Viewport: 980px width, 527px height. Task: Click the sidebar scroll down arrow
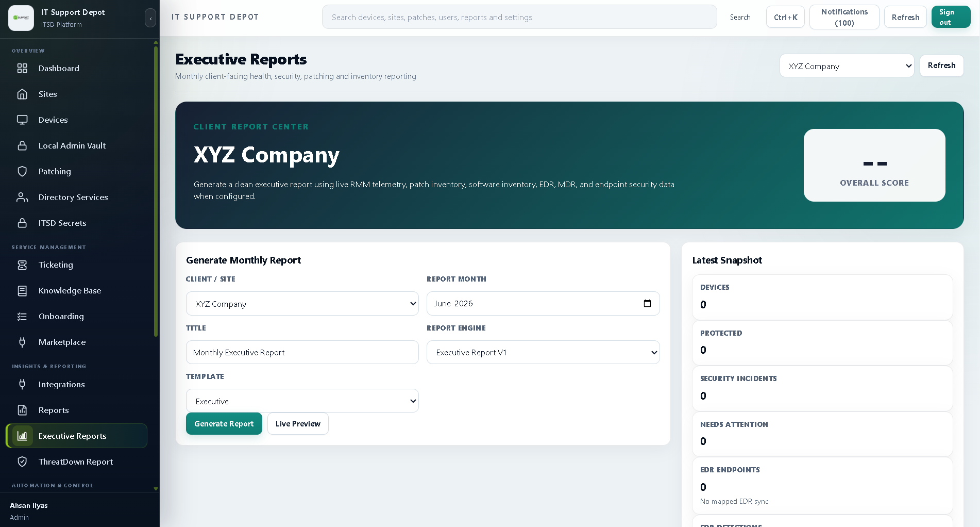point(156,489)
